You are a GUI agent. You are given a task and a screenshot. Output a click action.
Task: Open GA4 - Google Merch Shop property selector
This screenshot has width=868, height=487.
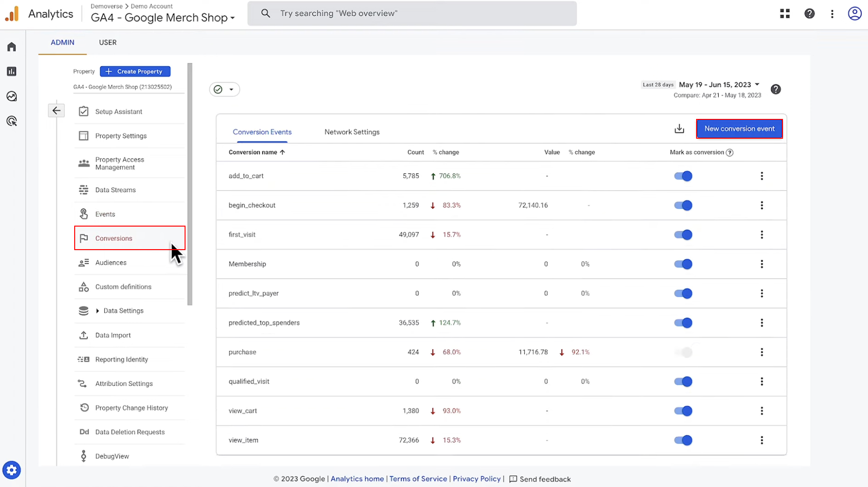point(163,18)
